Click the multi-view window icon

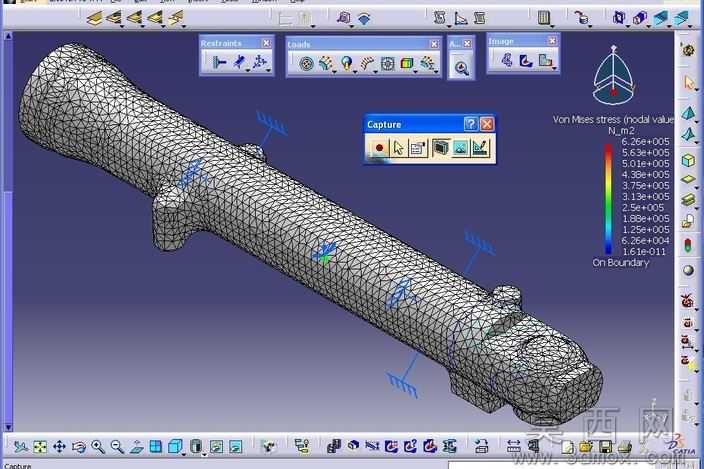point(156,447)
